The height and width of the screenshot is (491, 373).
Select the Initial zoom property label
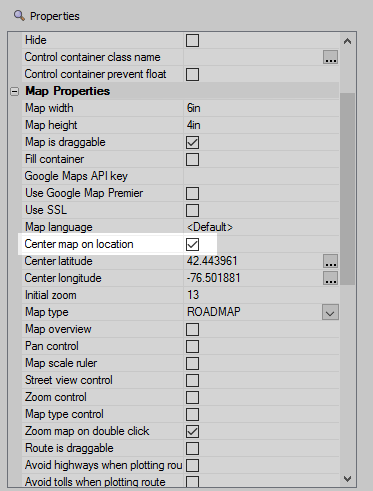coord(51,295)
